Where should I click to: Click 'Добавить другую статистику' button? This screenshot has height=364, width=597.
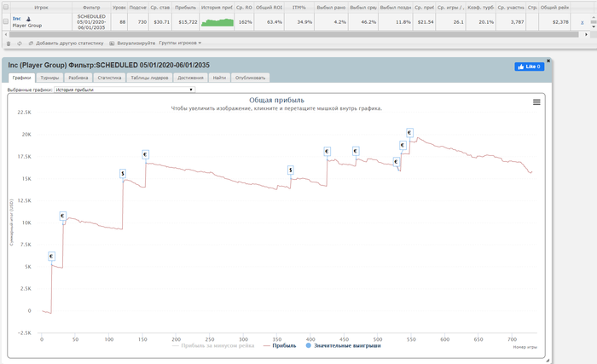66,43
